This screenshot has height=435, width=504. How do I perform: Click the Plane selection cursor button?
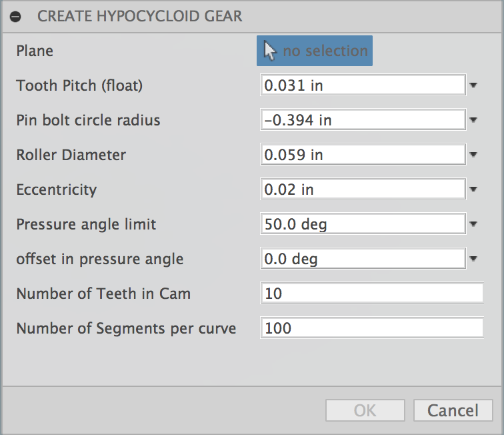pyautogui.click(x=315, y=51)
